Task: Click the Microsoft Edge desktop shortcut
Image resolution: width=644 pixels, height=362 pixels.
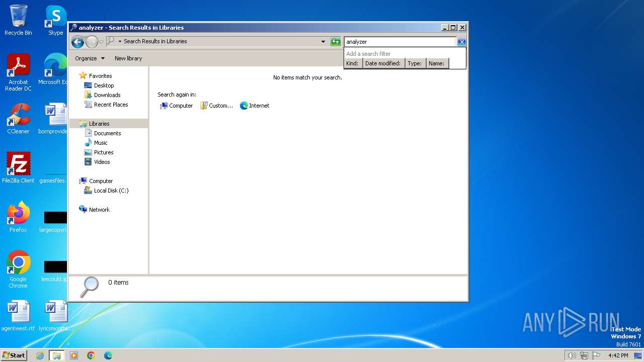Action: pos(53,69)
